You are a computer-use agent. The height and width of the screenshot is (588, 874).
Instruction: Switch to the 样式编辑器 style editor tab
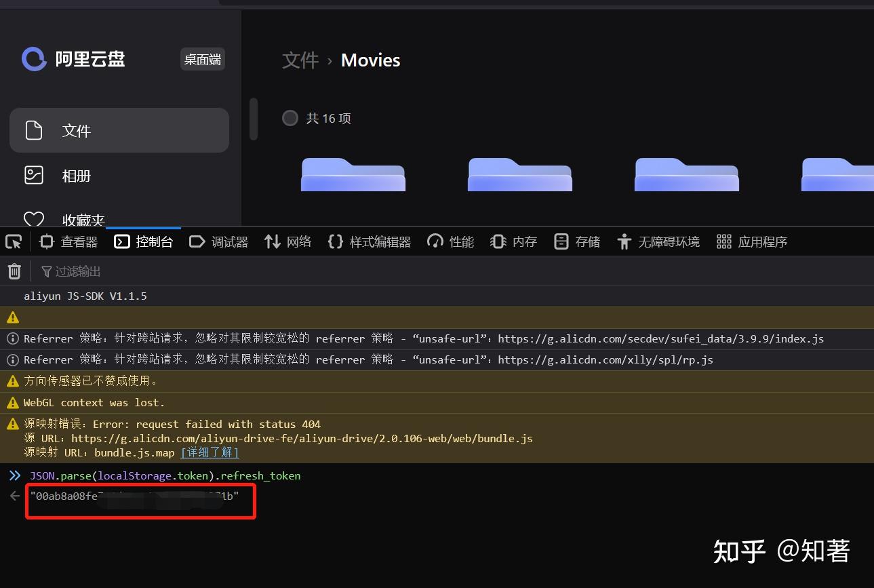coord(370,241)
